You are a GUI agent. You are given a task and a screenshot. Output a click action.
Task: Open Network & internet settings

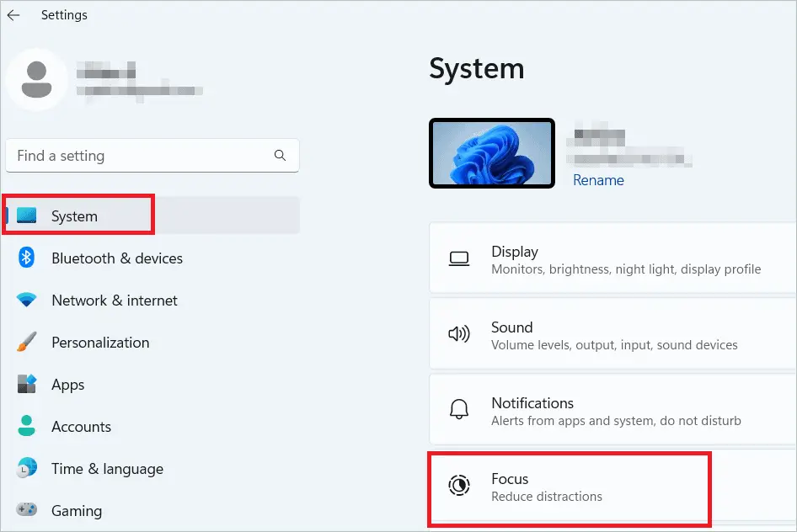pos(152,300)
